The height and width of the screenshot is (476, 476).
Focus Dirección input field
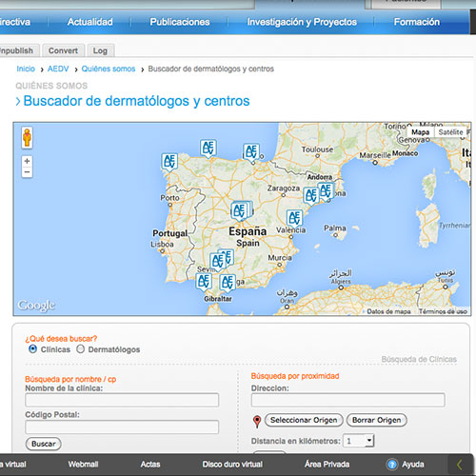click(x=348, y=400)
